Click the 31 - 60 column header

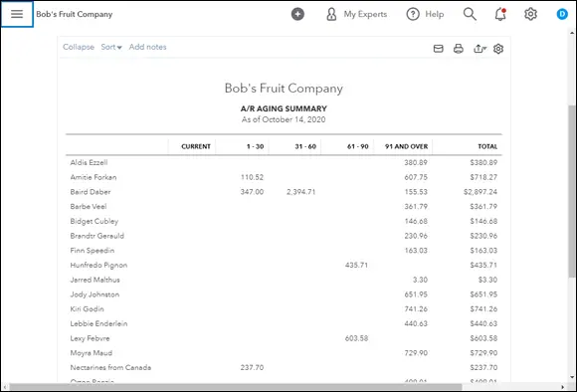[305, 146]
